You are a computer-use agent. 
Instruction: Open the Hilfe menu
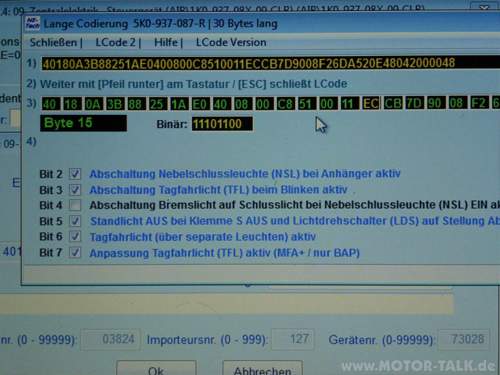pyautogui.click(x=166, y=43)
